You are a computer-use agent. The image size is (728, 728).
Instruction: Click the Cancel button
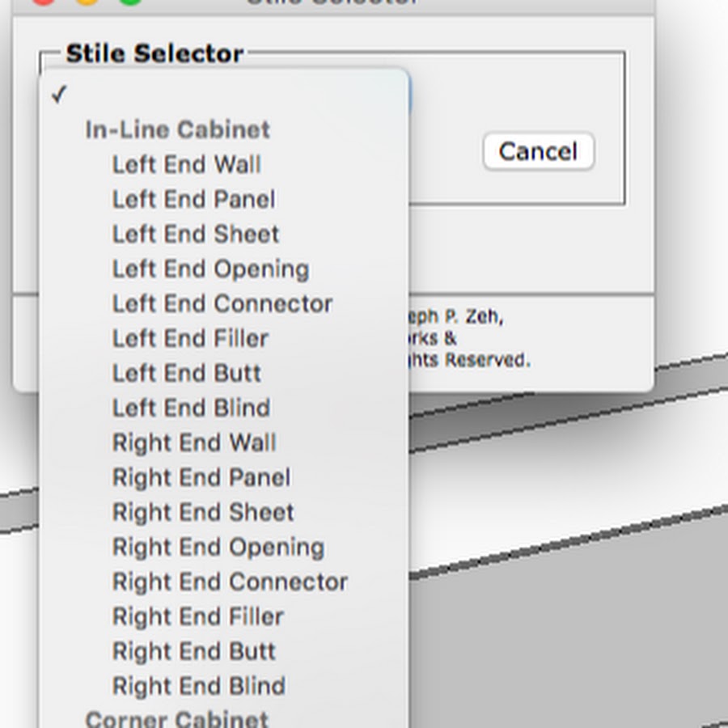(539, 151)
